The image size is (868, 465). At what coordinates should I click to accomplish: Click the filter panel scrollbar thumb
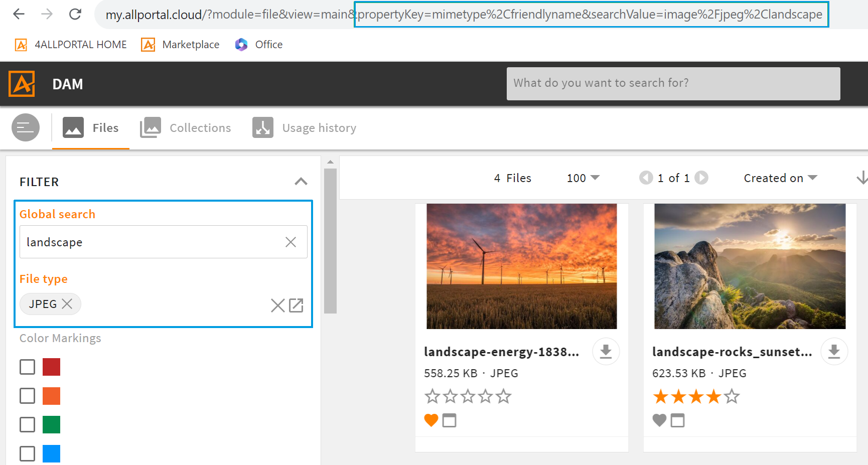[330, 241]
